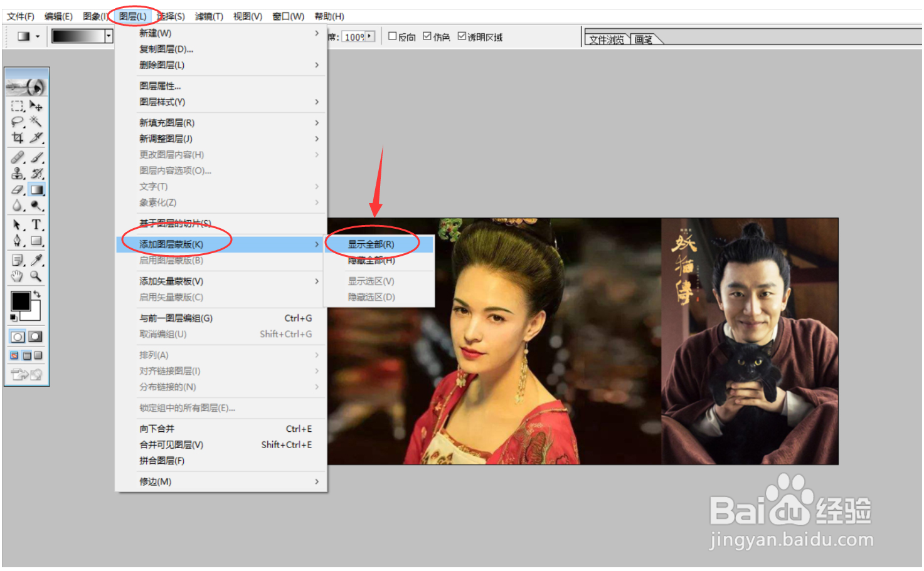The height and width of the screenshot is (571, 924).
Task: Select the Magic Wand tool
Action: tap(36, 122)
